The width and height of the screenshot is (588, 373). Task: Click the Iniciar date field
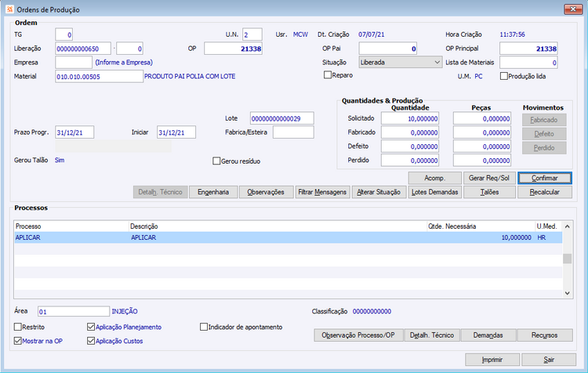pyautogui.click(x=176, y=132)
